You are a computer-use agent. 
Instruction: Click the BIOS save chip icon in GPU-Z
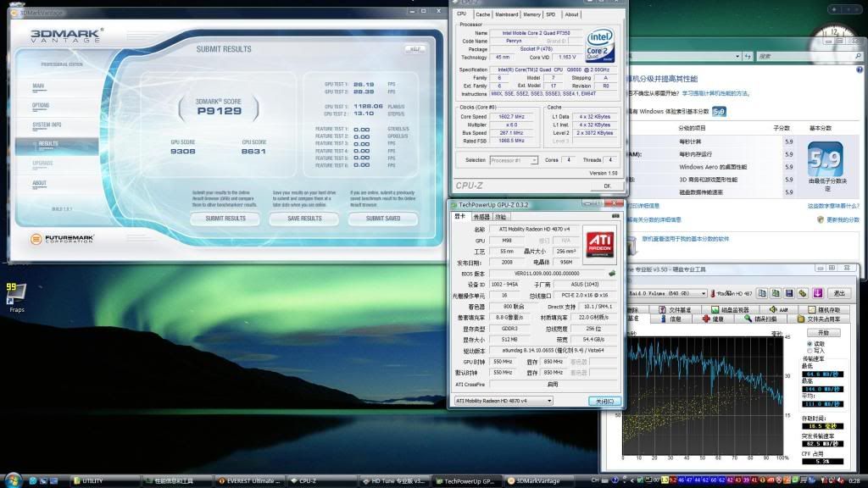612,274
